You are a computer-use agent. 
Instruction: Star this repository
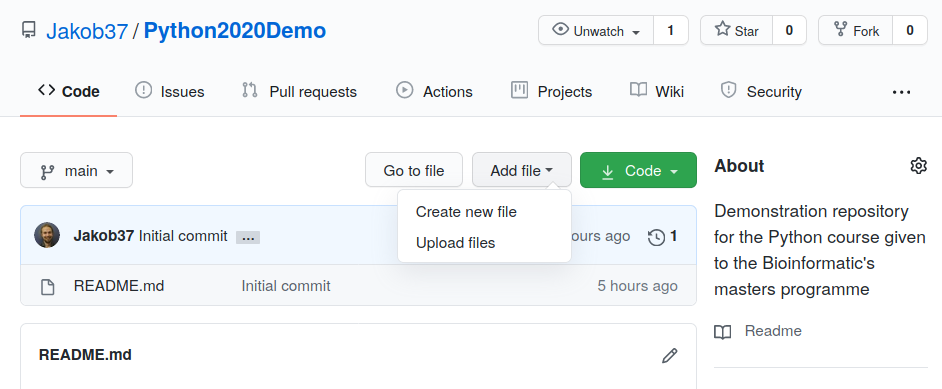737,30
